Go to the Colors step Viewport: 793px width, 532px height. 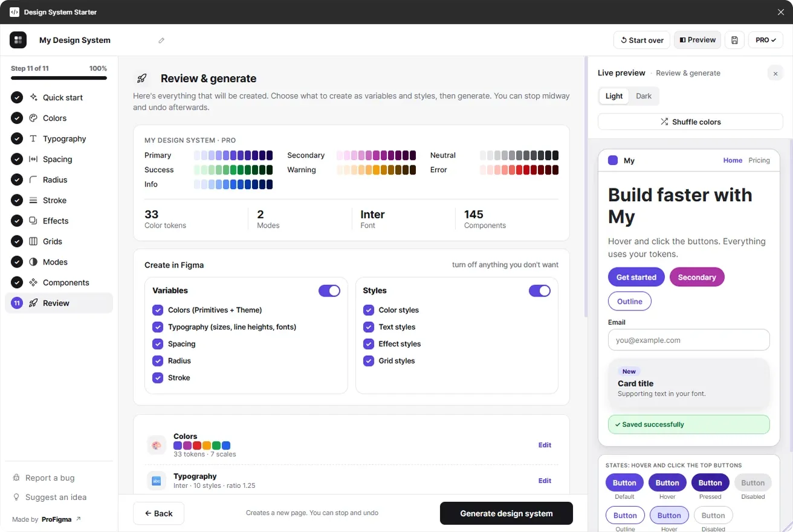59,118
